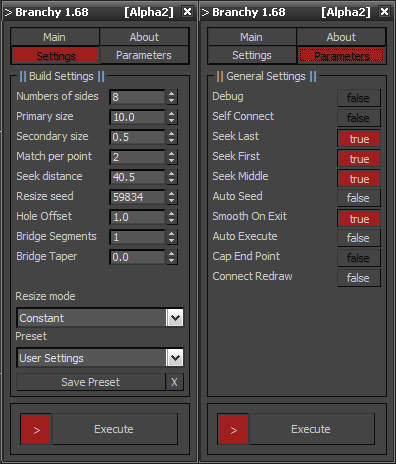
Task: Click Save Preset button
Action: click(91, 382)
